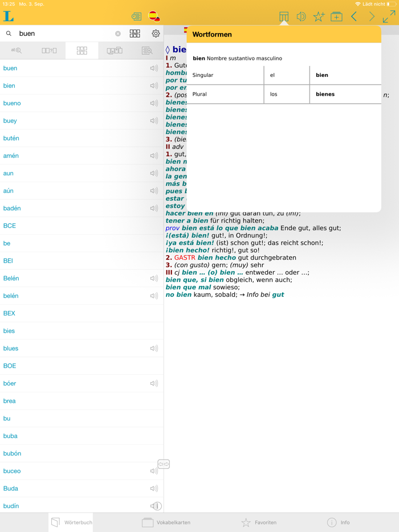The width and height of the screenshot is (399, 532).
Task: Tap phrase ¡bien hecho! in article
Action: click(x=188, y=251)
